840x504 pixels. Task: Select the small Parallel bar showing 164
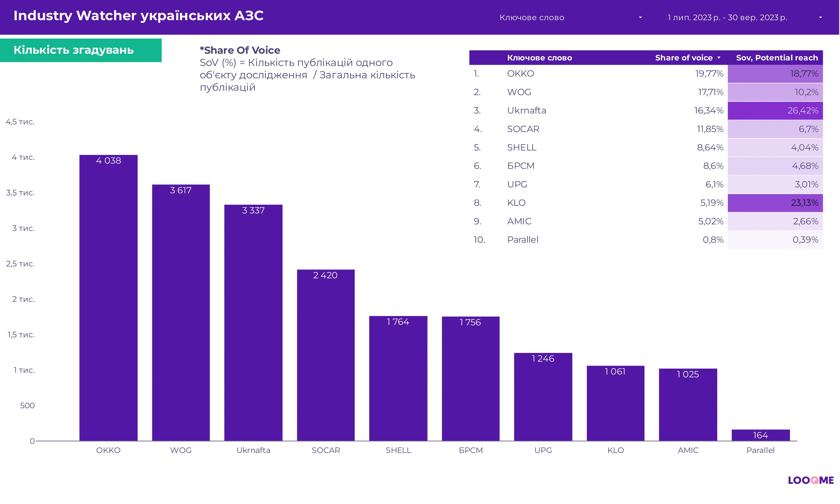[760, 435]
